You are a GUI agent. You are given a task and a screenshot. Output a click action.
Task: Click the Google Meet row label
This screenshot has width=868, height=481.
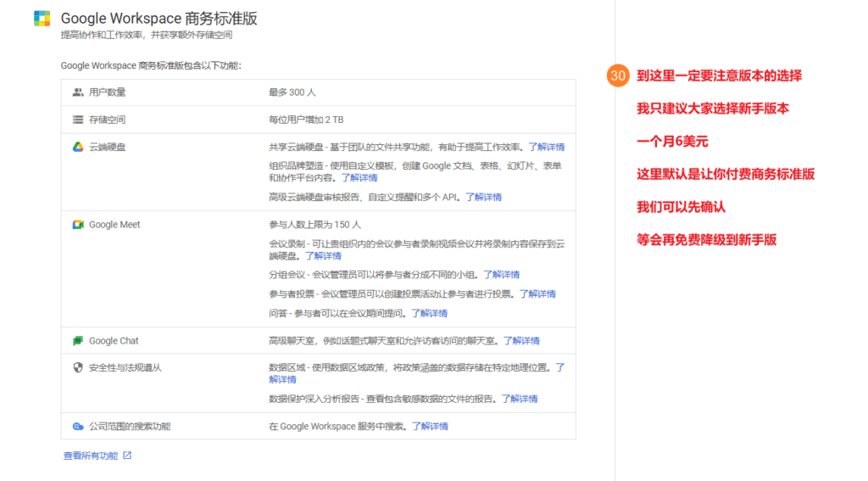tap(114, 225)
